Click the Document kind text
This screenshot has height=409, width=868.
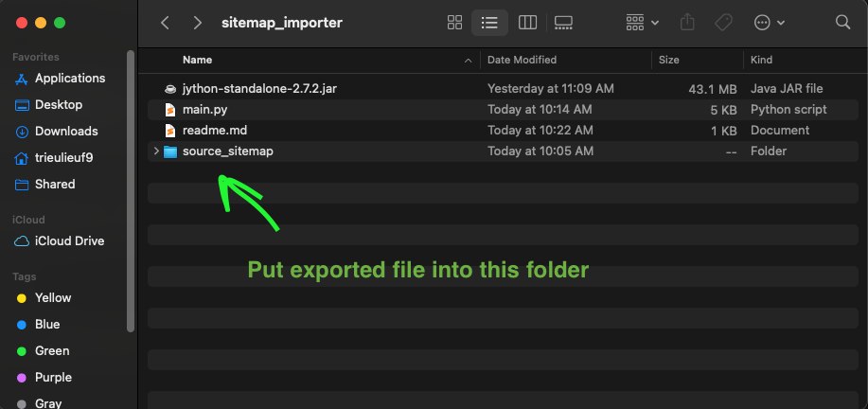[779, 131]
